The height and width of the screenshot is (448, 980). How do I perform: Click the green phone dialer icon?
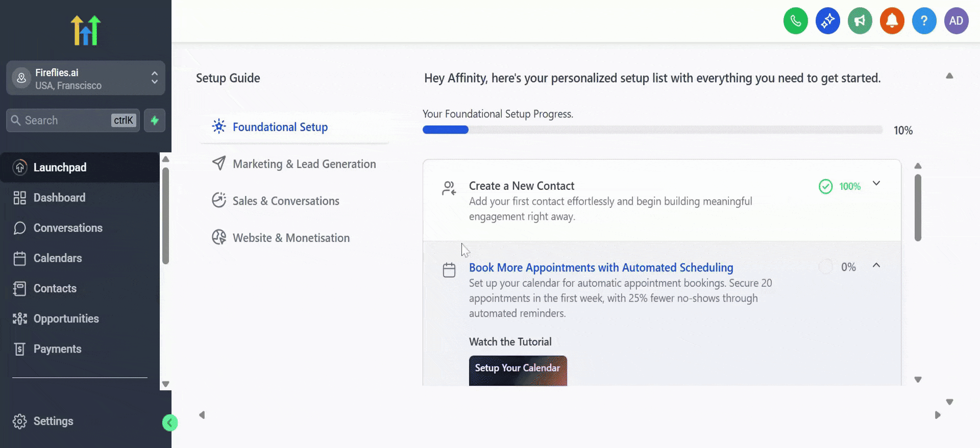[795, 21]
